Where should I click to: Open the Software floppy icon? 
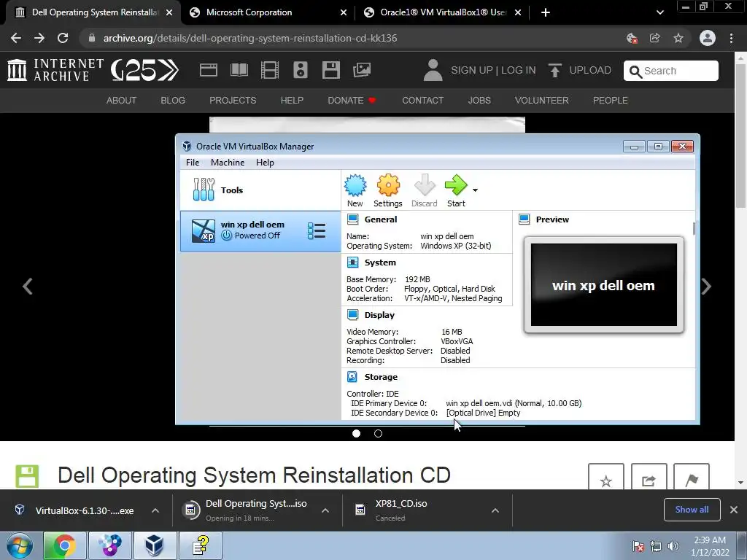tap(331, 70)
